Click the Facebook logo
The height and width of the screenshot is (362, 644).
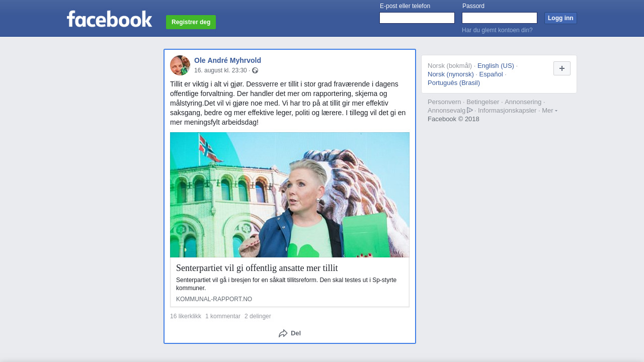(x=109, y=19)
